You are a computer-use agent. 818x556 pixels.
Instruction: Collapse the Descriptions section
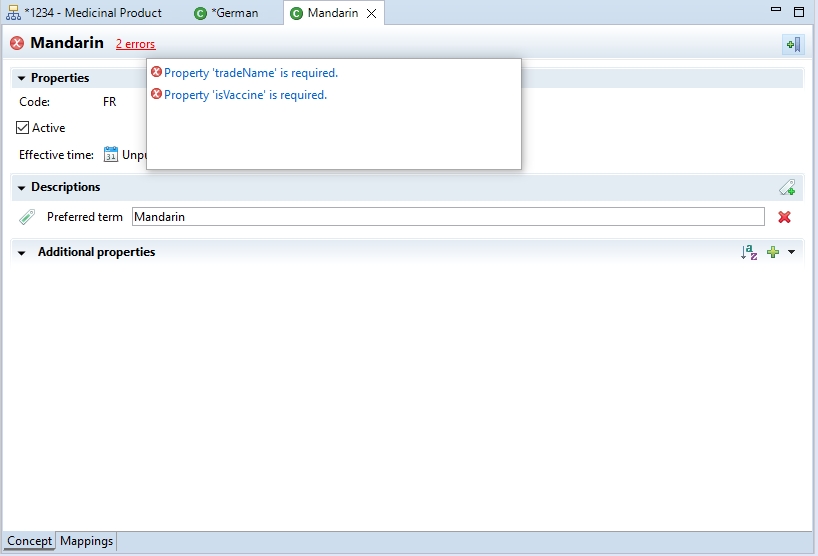(21, 187)
